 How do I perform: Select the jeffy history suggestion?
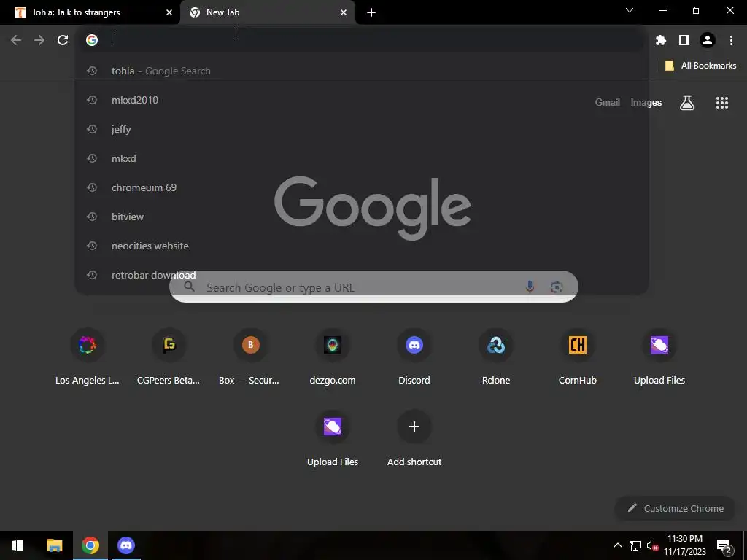[362, 129]
